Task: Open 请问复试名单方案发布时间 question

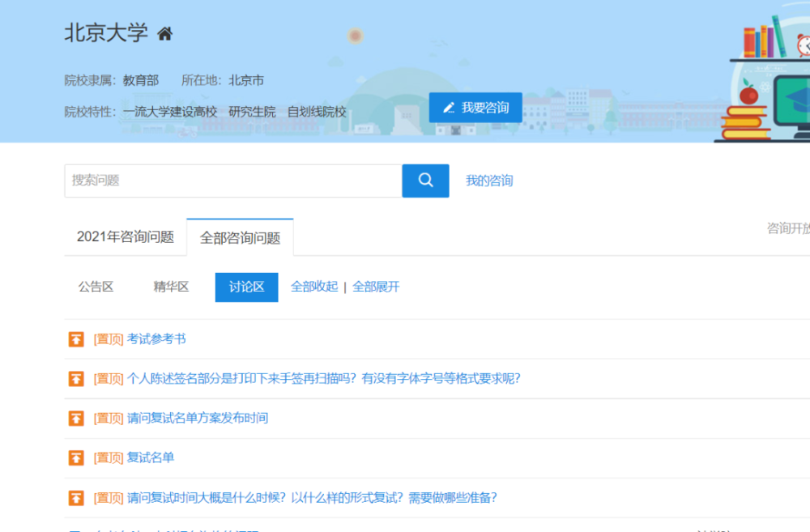Action: tap(198, 418)
